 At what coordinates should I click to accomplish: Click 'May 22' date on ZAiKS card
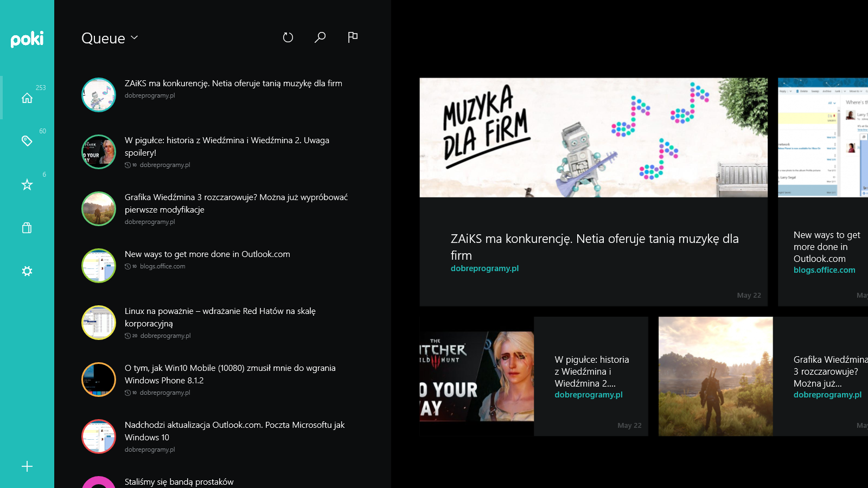coord(749,296)
